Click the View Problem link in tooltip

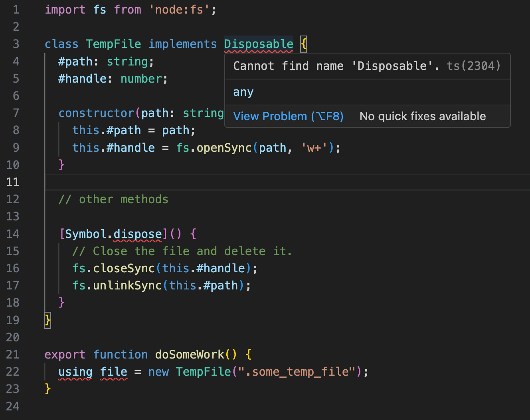coord(288,116)
